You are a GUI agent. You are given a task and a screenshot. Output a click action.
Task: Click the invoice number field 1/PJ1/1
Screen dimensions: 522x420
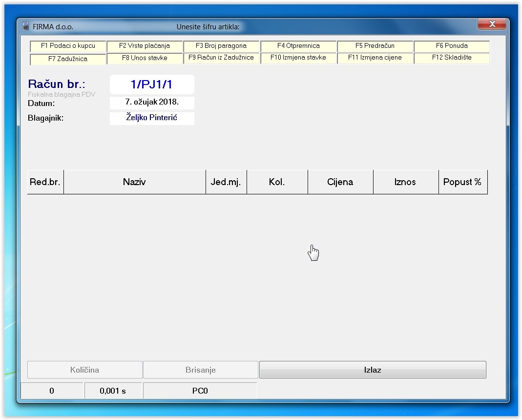pos(152,84)
